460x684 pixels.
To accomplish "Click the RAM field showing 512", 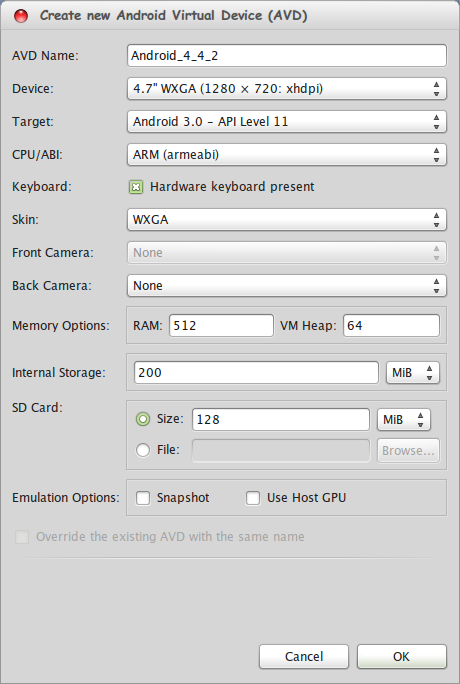I will click(x=221, y=325).
